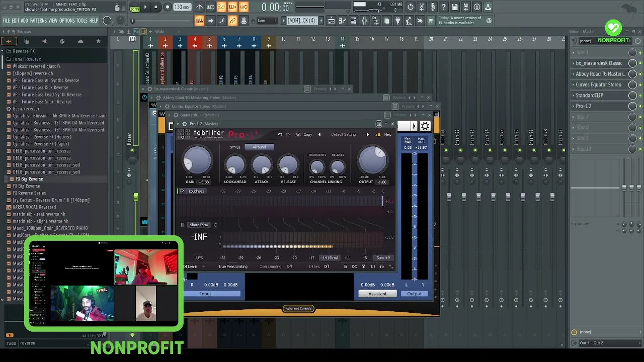This screenshot has height=362, width=644.
Task: Toggle the Loudness meter mode button
Action: 197,191
